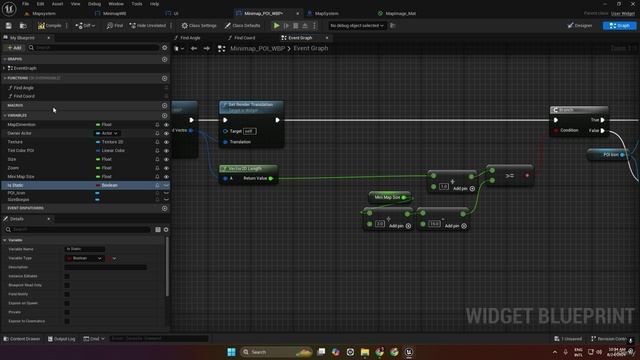Click the bell icon for Mini Map Size variable

coord(157,177)
